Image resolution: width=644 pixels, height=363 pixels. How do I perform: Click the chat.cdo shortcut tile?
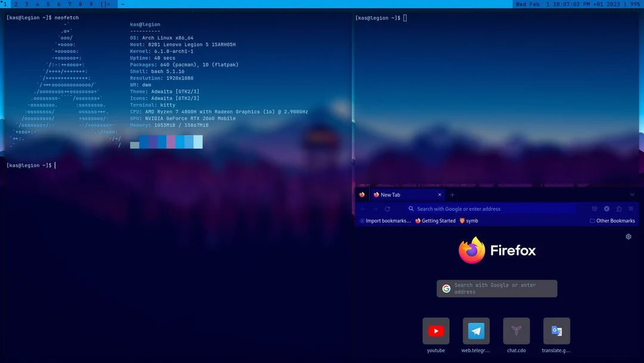516,331
